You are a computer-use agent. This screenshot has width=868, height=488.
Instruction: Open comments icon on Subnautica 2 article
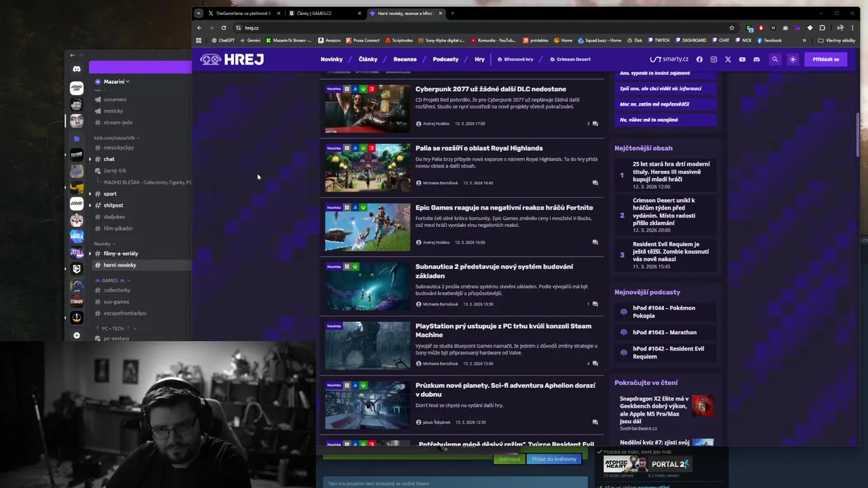point(595,304)
